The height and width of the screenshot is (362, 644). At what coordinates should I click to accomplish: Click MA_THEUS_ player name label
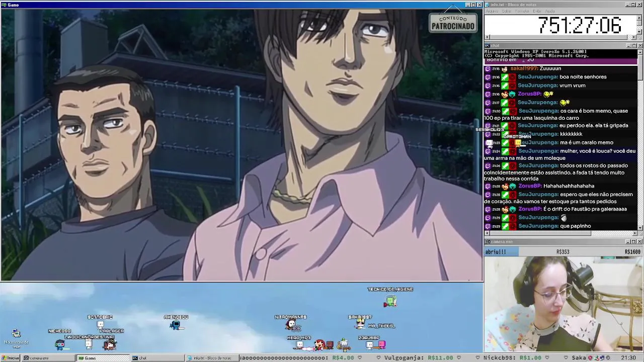381,326
